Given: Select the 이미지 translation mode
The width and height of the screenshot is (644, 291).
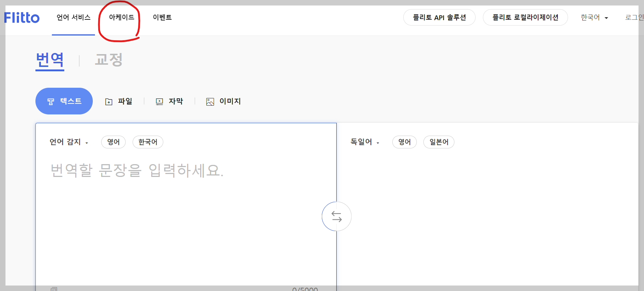Looking at the screenshot, I should (224, 101).
